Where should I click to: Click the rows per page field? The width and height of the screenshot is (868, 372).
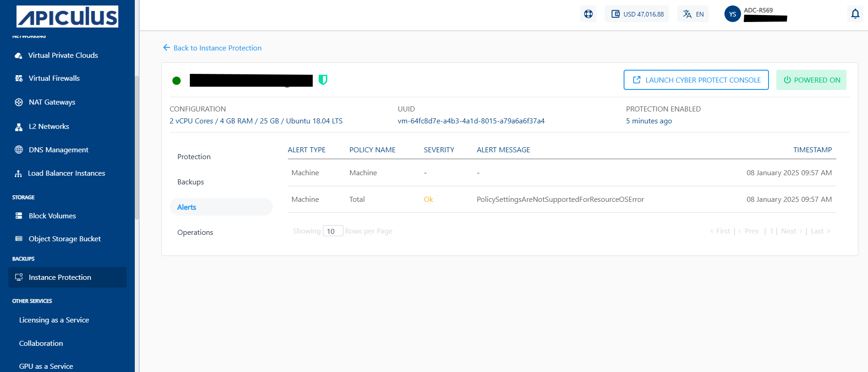tap(332, 231)
